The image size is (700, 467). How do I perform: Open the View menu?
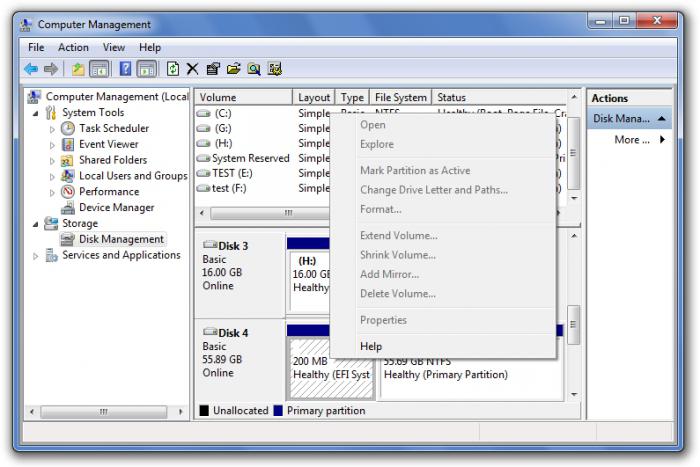click(x=114, y=47)
